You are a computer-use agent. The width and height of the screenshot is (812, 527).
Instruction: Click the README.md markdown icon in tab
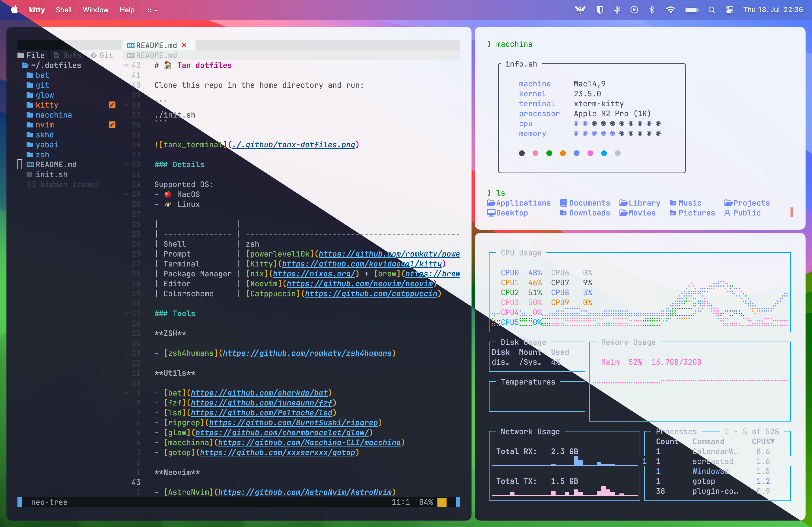(130, 45)
